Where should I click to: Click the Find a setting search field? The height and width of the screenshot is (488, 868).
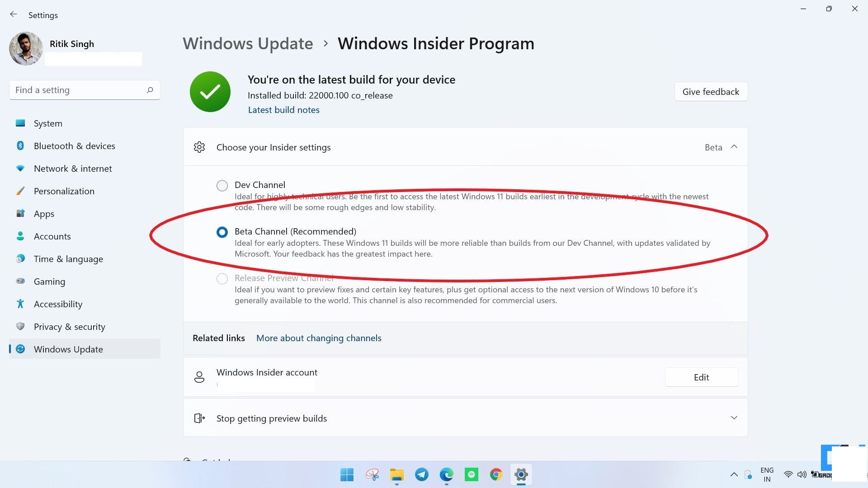(84, 90)
